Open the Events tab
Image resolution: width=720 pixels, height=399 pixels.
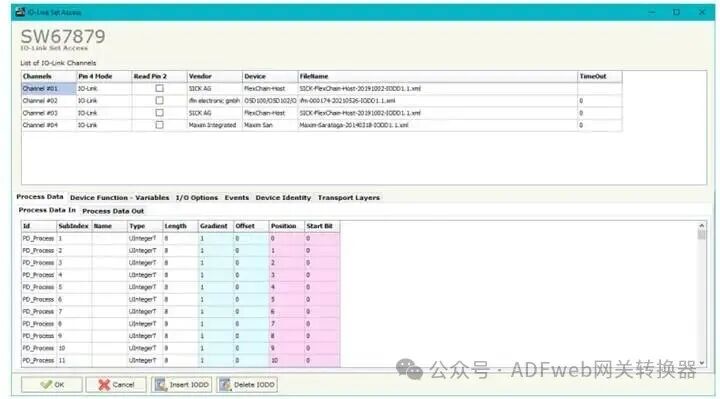pos(236,198)
